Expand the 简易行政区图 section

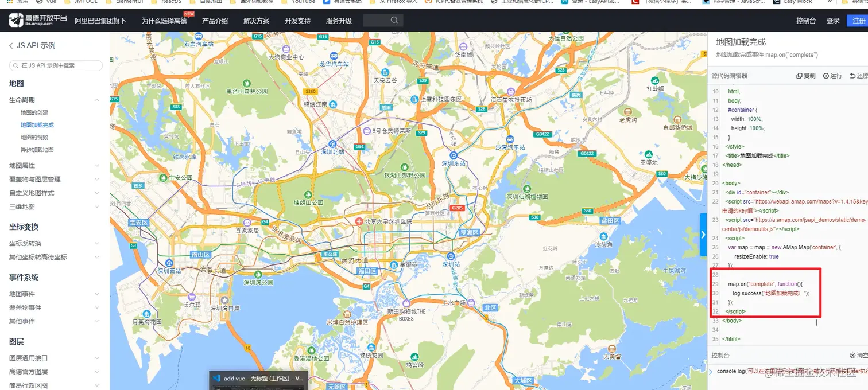(96, 386)
